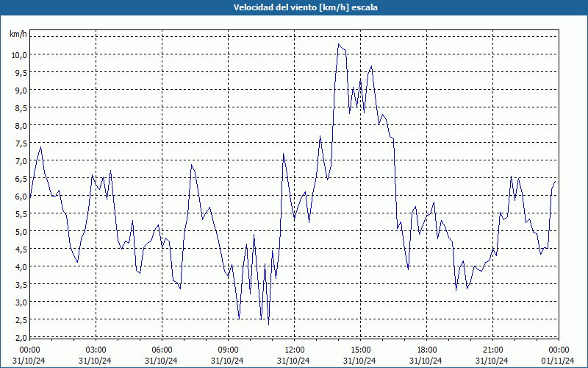Click the 7,0 y-axis label
The width and height of the screenshot is (588, 368).
pyautogui.click(x=21, y=160)
